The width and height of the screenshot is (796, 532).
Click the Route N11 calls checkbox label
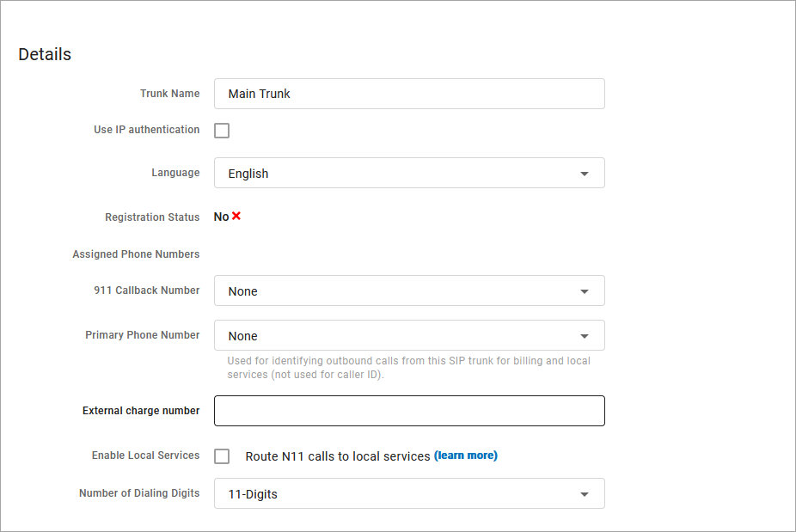point(337,456)
